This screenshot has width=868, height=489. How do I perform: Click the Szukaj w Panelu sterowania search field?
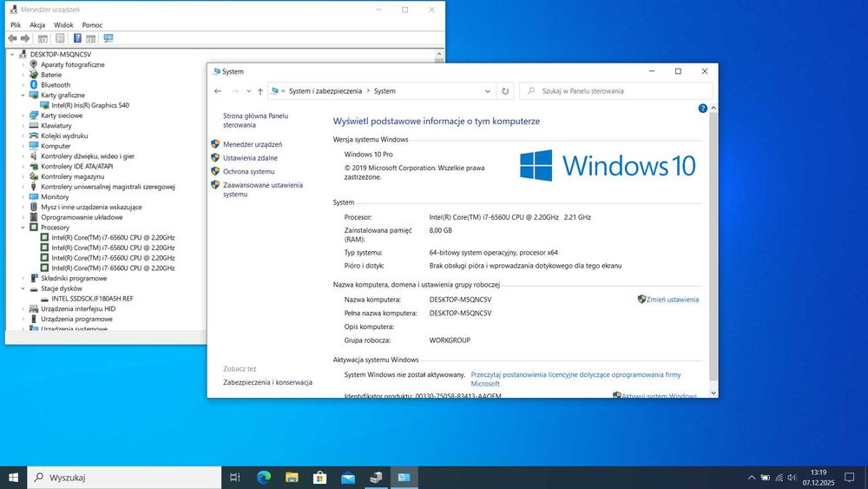tap(615, 91)
